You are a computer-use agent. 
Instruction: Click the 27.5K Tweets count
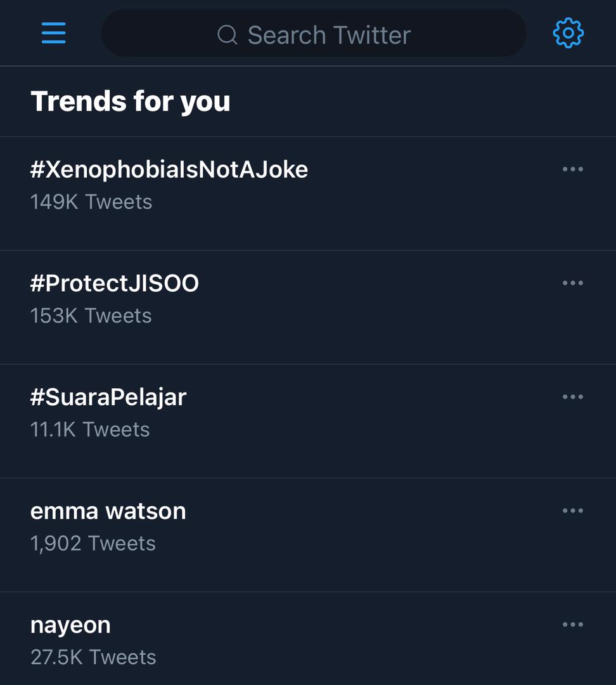tap(93, 657)
